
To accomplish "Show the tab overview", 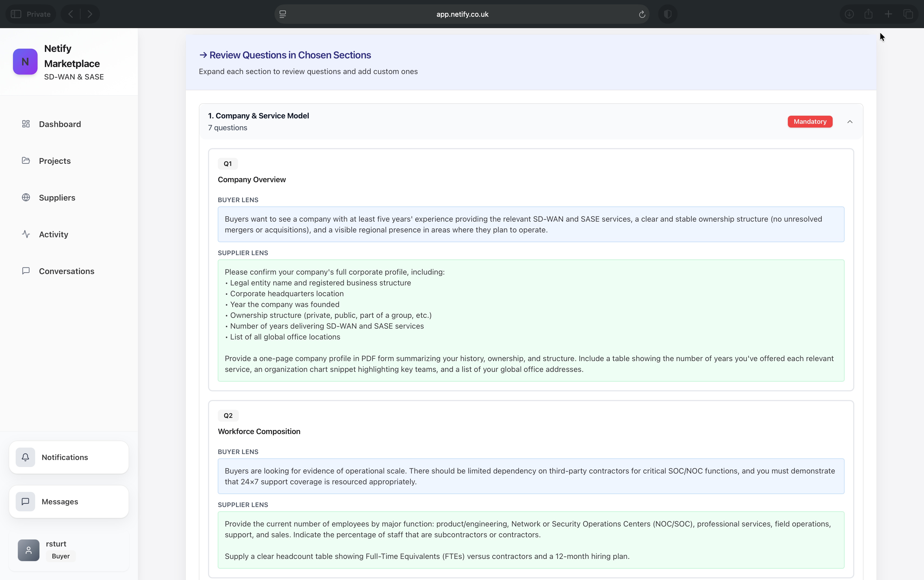I will click(908, 14).
